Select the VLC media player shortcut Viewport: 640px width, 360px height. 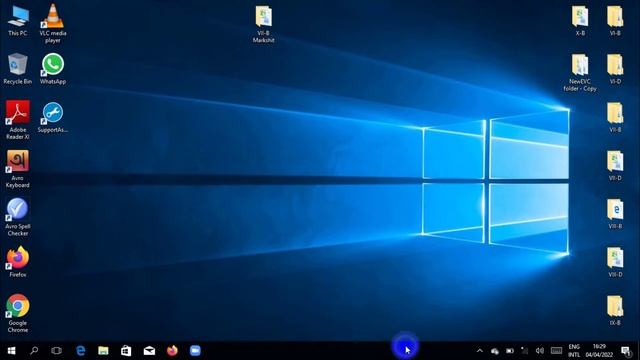tap(53, 23)
